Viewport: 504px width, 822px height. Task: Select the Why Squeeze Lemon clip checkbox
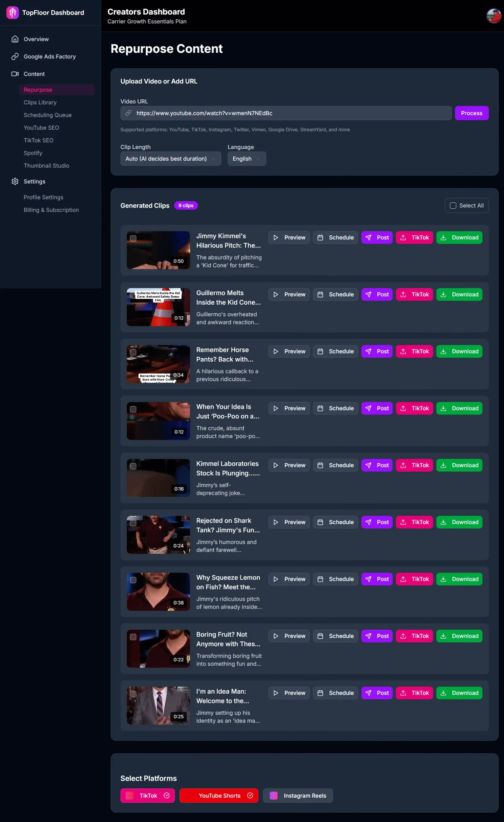coord(133,580)
